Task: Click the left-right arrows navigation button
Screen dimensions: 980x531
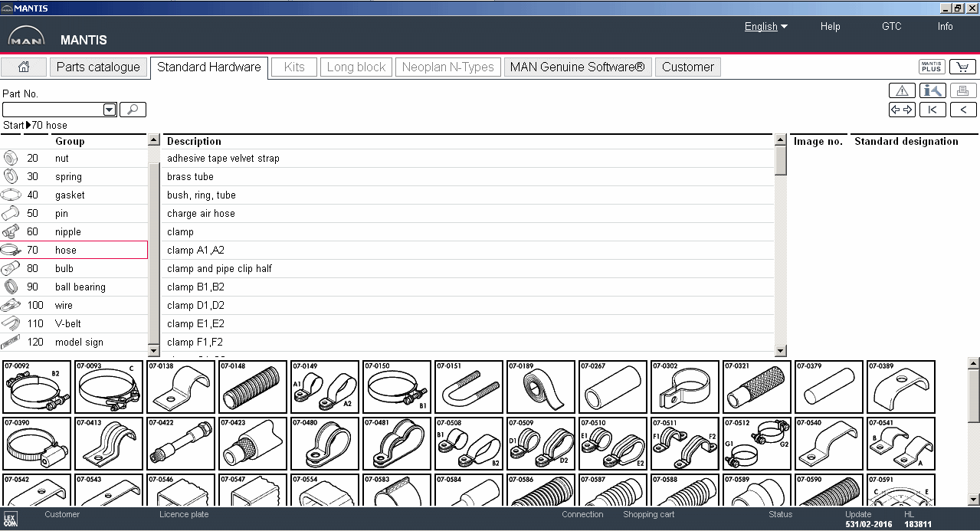Action: [902, 110]
